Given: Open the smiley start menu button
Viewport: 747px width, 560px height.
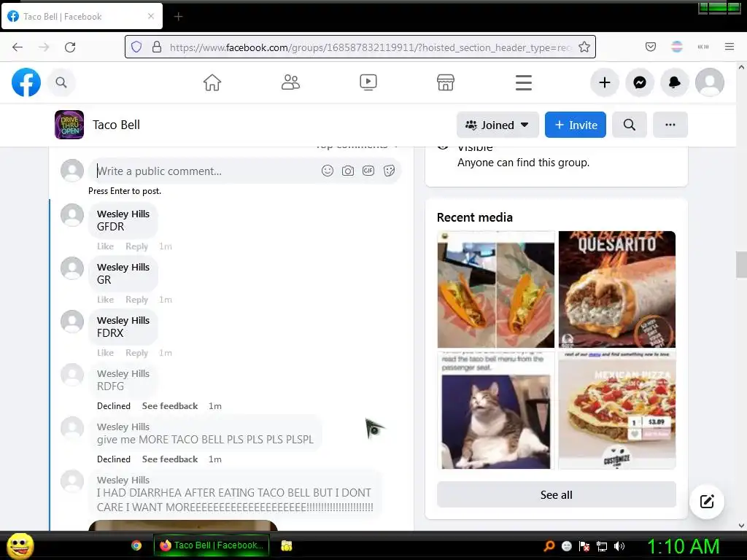Looking at the screenshot, I should [20, 545].
